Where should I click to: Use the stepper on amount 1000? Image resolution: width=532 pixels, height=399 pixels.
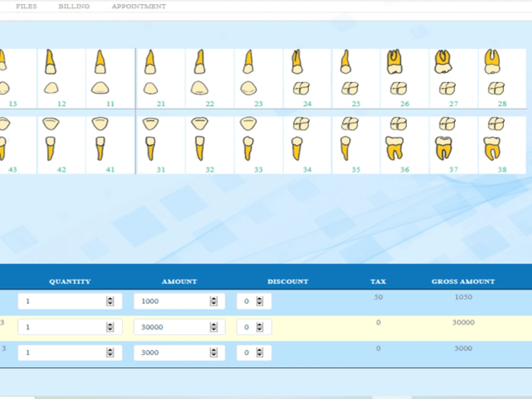coord(213,301)
